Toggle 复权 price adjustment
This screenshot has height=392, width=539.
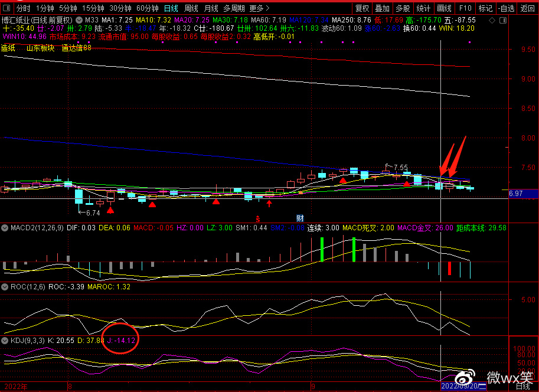point(362,8)
